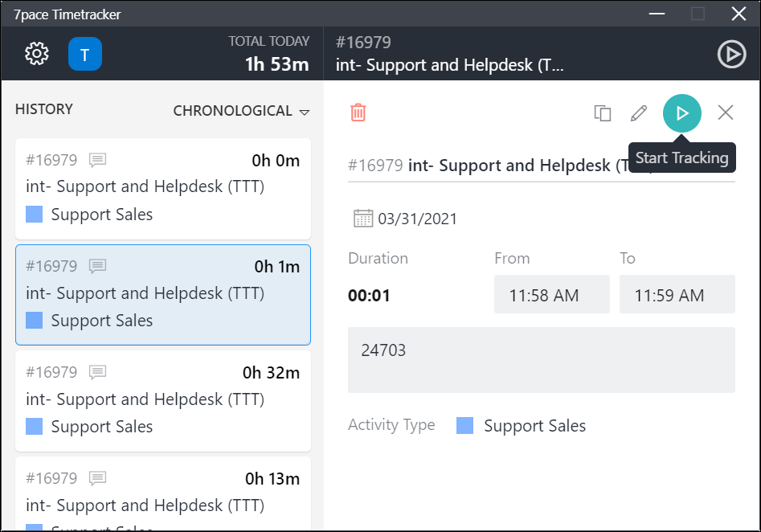The image size is (761, 532).
Task: Click the teal Start Tracking play button
Action: tap(682, 113)
